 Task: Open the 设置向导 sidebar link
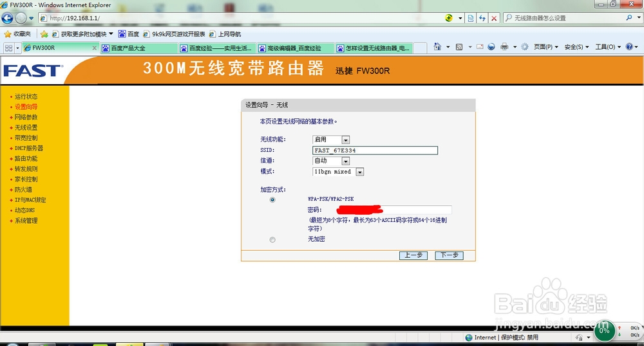click(26, 107)
